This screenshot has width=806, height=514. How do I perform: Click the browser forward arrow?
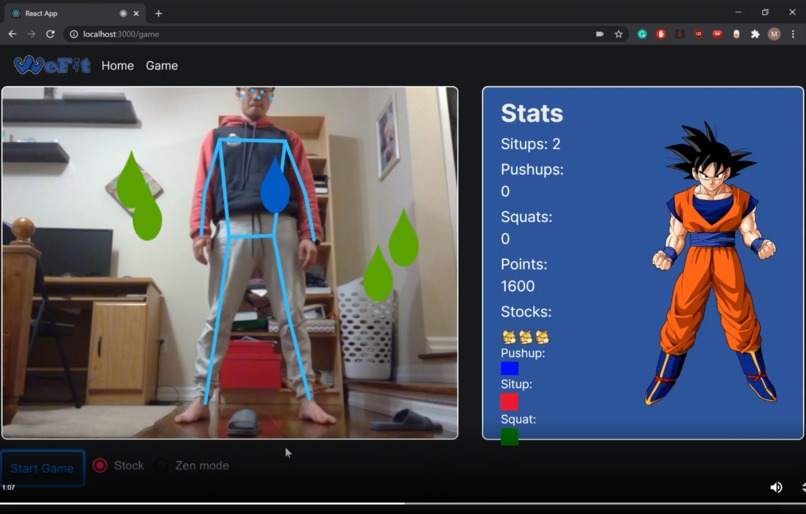click(31, 34)
